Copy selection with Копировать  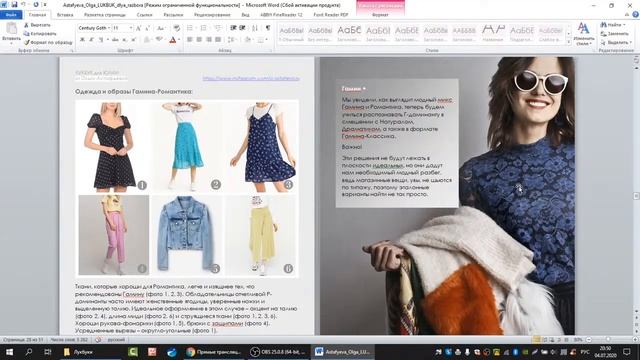40,34
